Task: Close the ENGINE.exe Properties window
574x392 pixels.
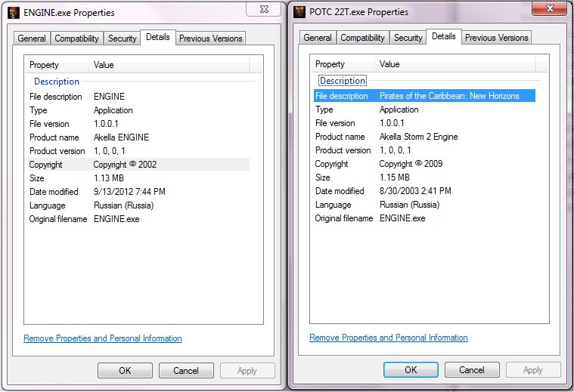Action: pos(264,9)
